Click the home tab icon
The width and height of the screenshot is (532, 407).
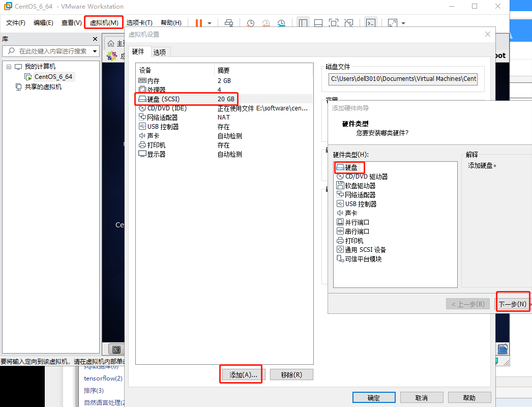pyautogui.click(x=111, y=43)
